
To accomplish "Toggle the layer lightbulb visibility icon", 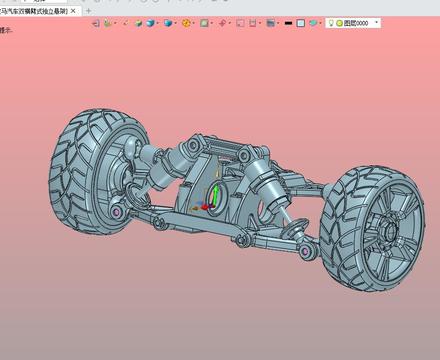I will [331, 23].
